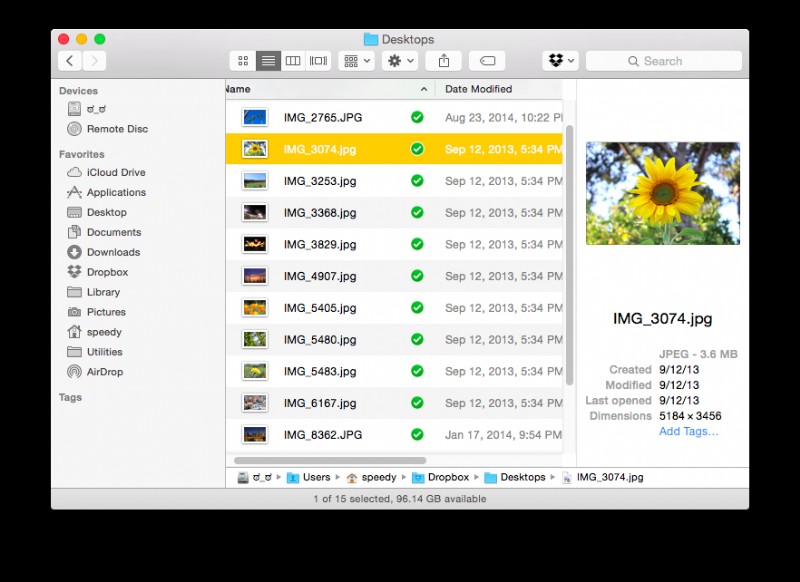The width and height of the screenshot is (800, 582).
Task: Toggle list view in the toolbar
Action: (268, 60)
